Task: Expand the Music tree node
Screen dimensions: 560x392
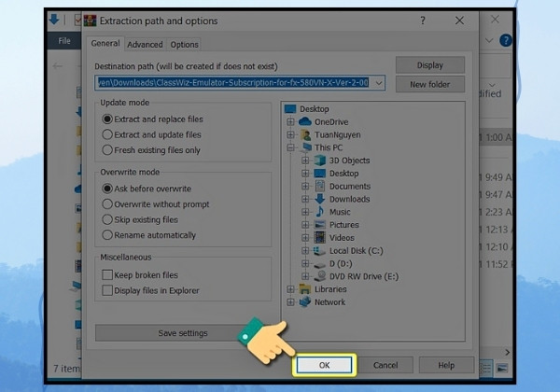Action: coord(305,212)
